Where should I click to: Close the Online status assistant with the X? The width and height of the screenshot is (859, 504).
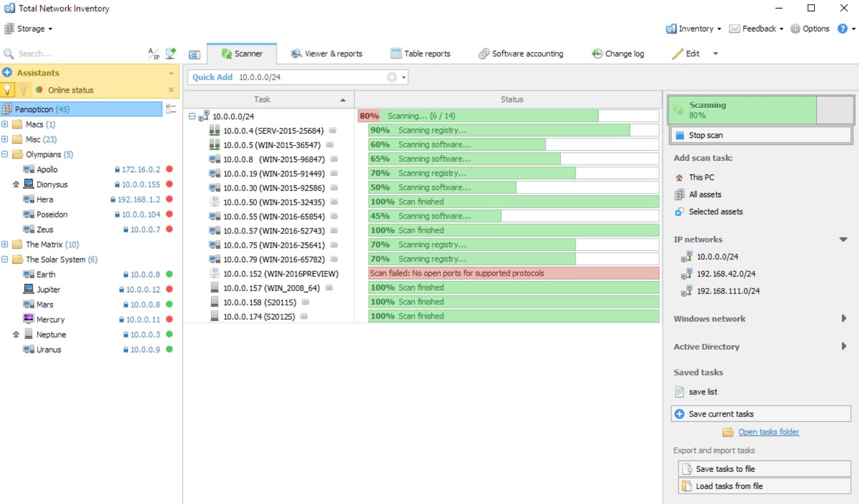tap(171, 90)
